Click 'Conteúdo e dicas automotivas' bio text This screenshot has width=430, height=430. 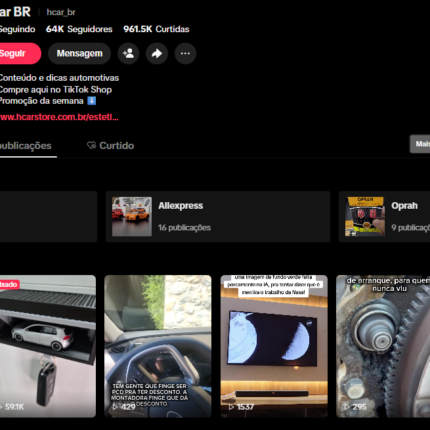(59, 78)
